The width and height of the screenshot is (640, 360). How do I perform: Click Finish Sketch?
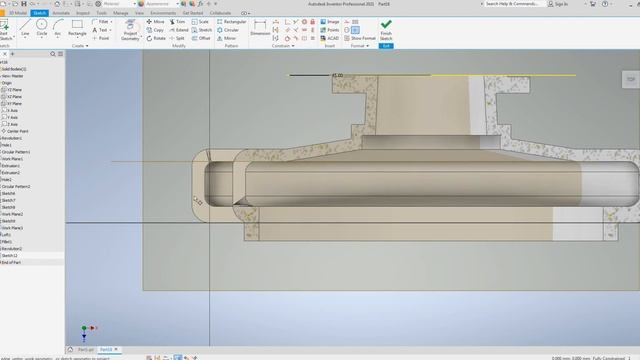(x=386, y=30)
